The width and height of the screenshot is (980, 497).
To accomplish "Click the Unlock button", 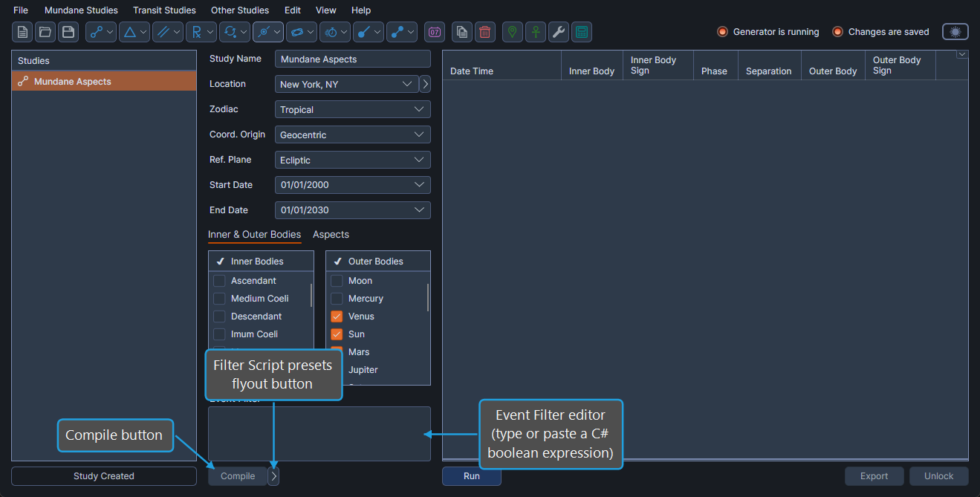I will 939,476.
